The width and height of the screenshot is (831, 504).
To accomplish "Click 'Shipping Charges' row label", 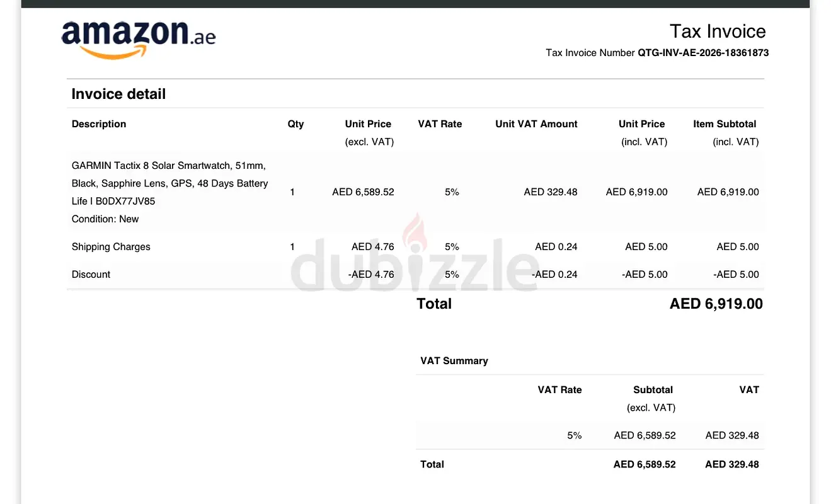I will point(111,247).
